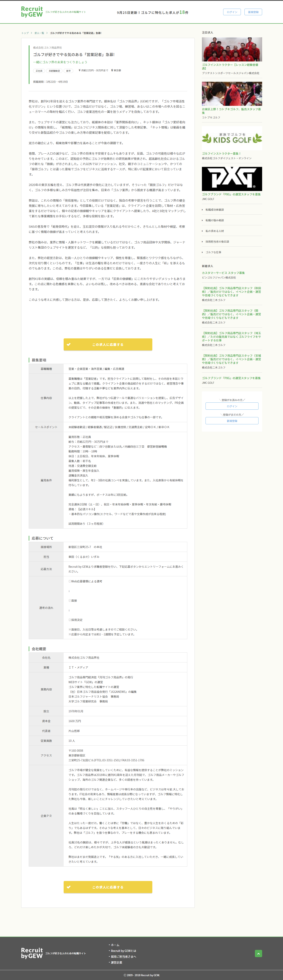Open footer 運営企業 link
The width and height of the screenshot is (283, 980).
pos(116,963)
